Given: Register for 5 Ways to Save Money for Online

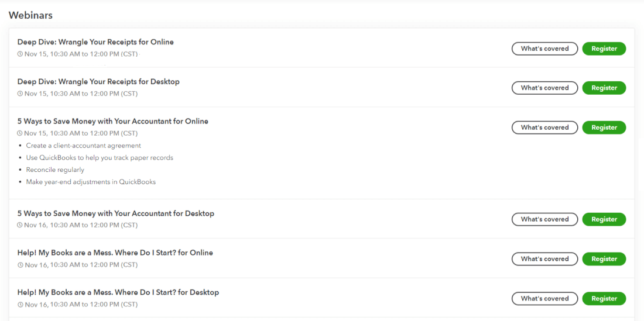Looking at the screenshot, I should [x=604, y=127].
